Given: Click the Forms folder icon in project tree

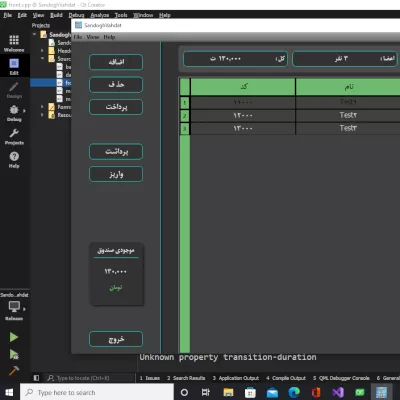Looking at the screenshot, I should [x=51, y=107].
